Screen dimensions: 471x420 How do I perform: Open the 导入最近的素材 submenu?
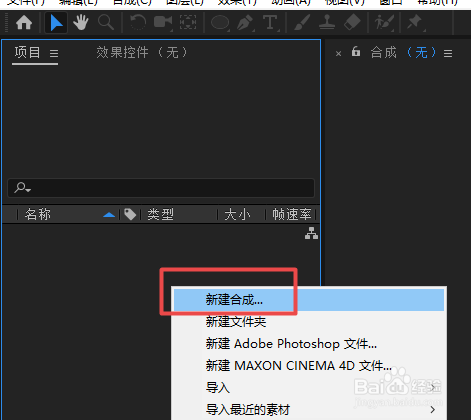[x=309, y=410]
